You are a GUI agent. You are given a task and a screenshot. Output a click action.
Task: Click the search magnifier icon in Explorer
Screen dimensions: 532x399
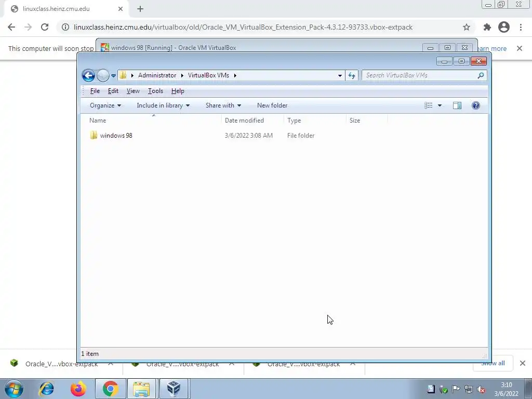tap(481, 75)
